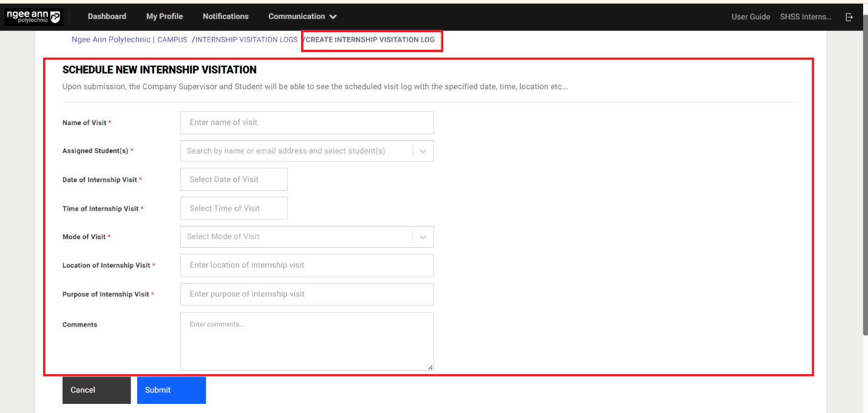868x413 pixels.
Task: Open the Time of Internship Visit picker
Action: click(x=234, y=208)
